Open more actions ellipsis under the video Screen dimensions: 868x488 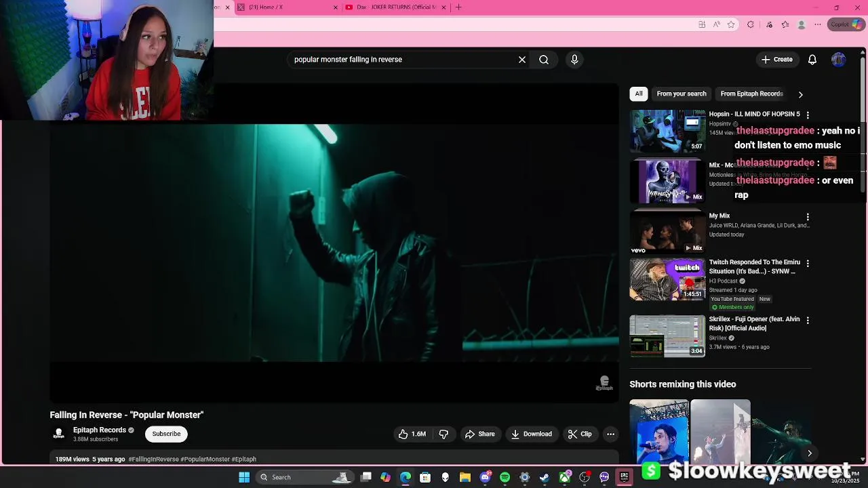coord(610,434)
